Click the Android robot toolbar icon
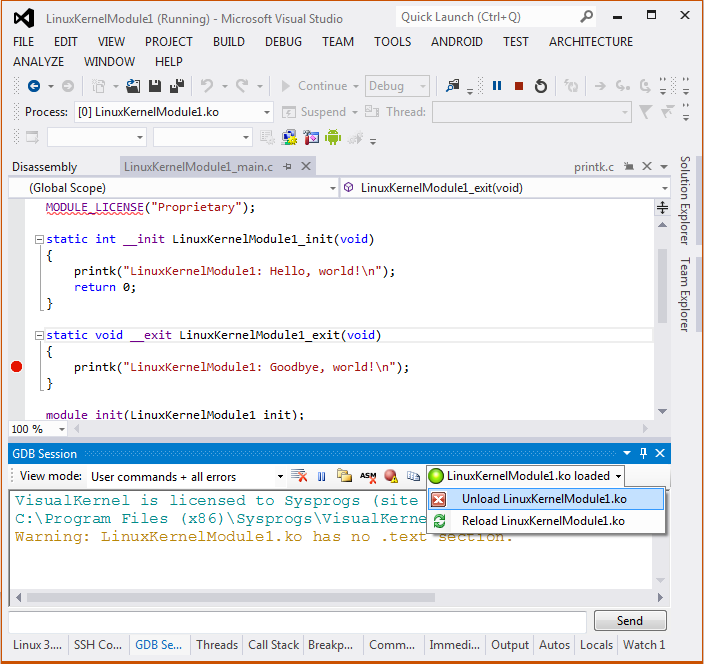The width and height of the screenshot is (704, 664). pos(333,137)
